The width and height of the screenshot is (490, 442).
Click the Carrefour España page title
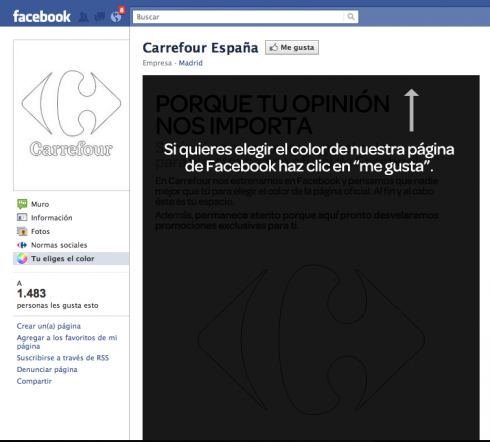(200, 48)
